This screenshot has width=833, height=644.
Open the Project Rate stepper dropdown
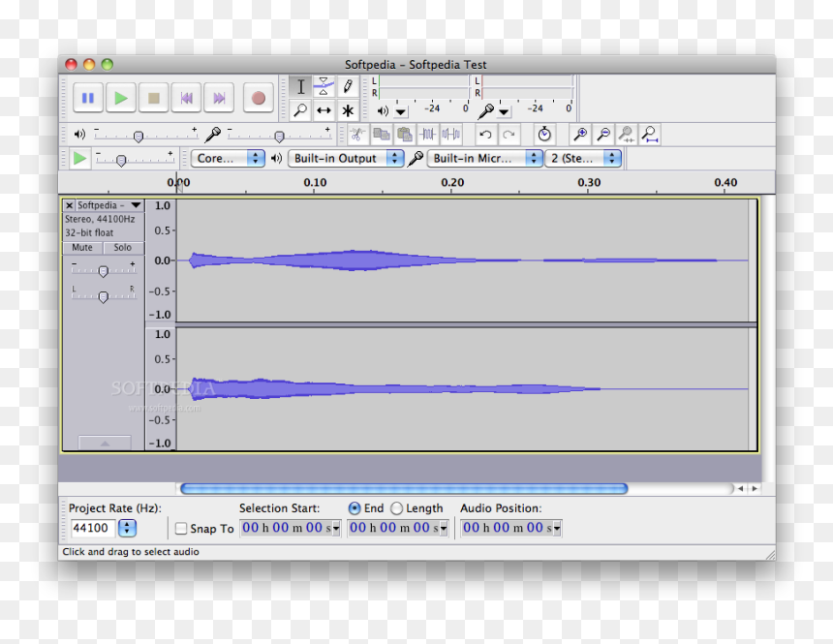tap(127, 528)
